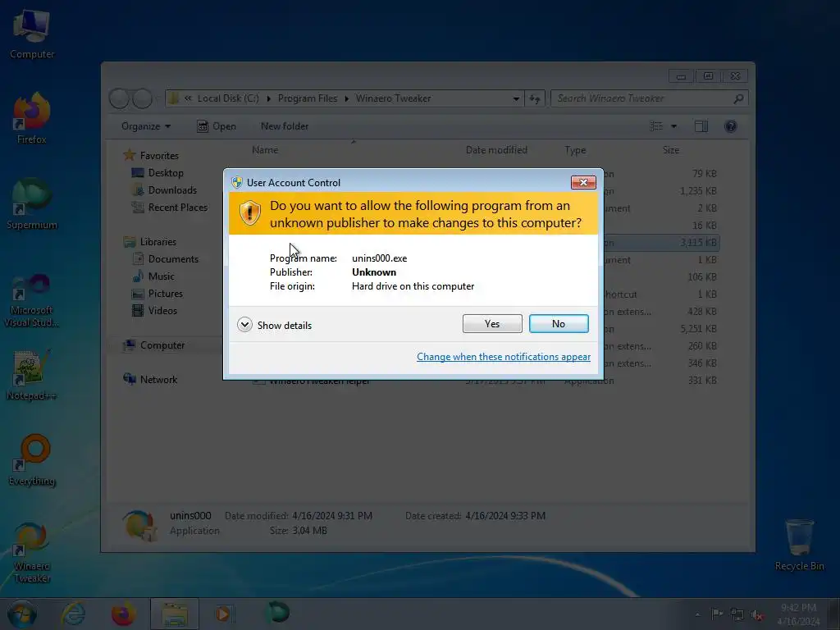
Task: Click No in the User Account Control dialog
Action: 558,323
